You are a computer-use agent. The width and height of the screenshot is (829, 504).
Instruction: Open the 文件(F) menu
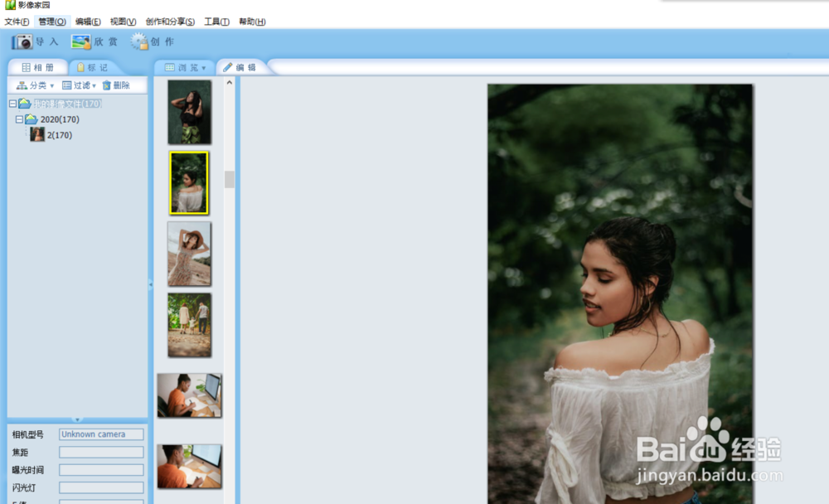pyautogui.click(x=17, y=22)
